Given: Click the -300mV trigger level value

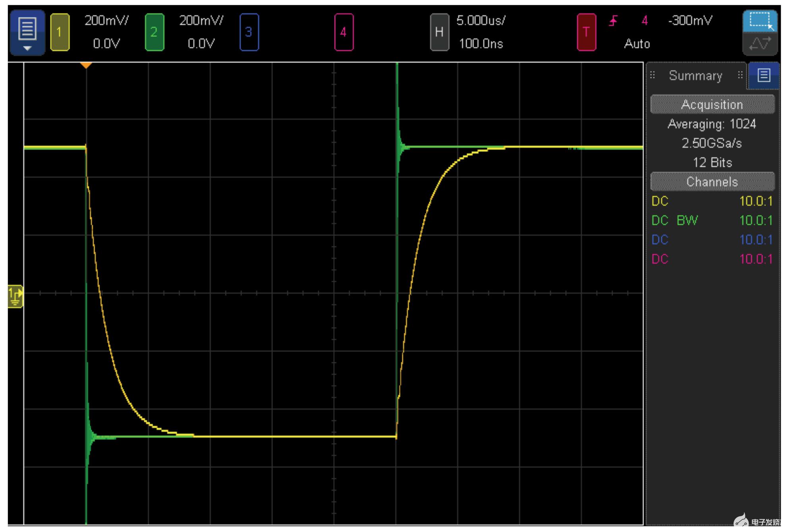Looking at the screenshot, I should [690, 21].
